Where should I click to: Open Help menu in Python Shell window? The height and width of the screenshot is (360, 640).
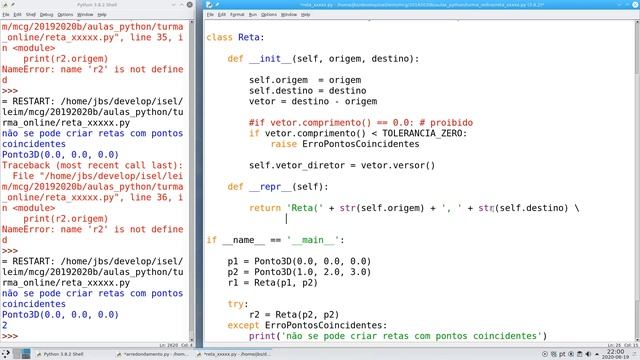[102, 15]
